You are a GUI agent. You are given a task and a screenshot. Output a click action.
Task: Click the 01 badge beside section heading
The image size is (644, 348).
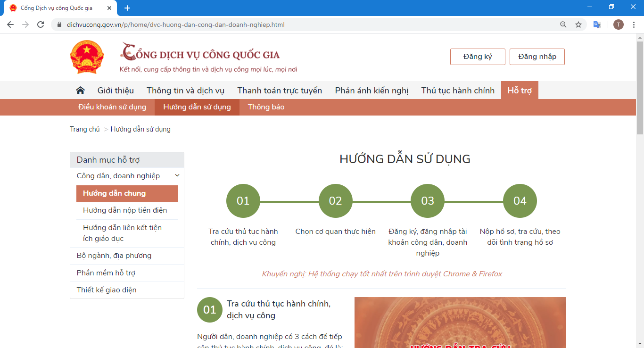210,310
